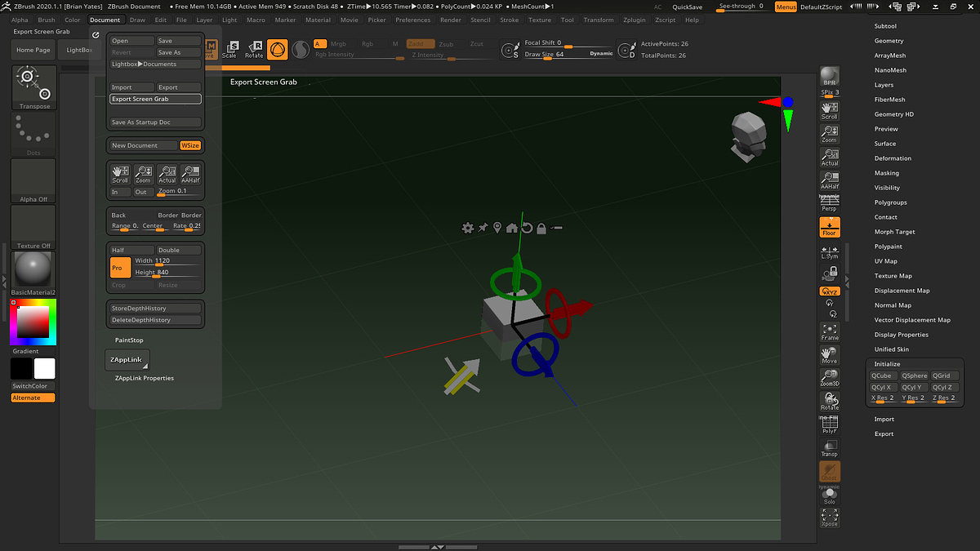Screen dimensions: 980x551
Task: Toggle the WSize button
Action: coord(190,145)
